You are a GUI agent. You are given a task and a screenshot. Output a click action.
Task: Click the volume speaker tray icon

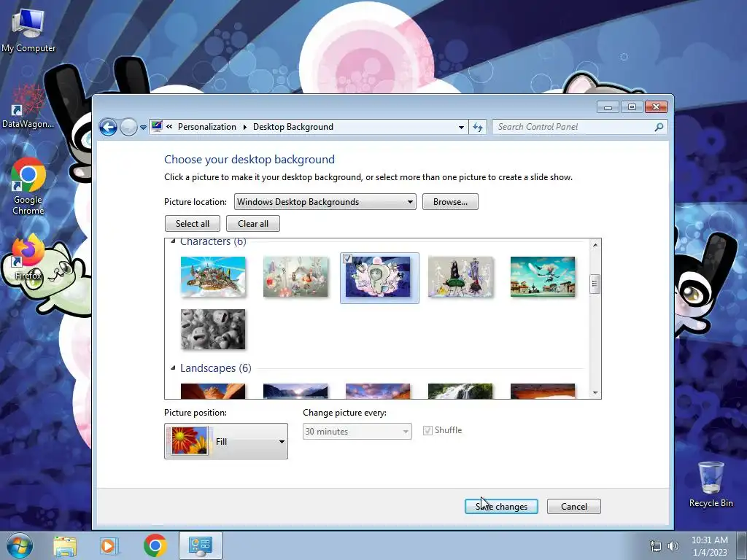(673, 546)
